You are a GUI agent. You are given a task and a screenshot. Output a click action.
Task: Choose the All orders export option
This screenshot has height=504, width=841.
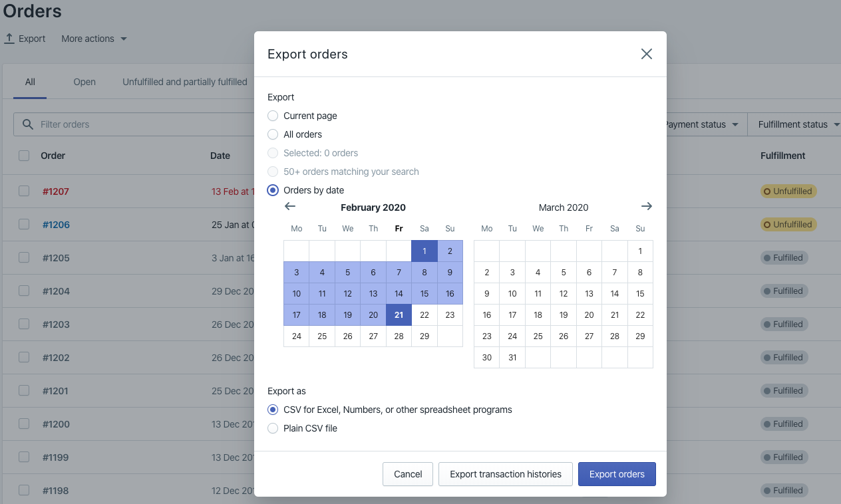(x=273, y=134)
